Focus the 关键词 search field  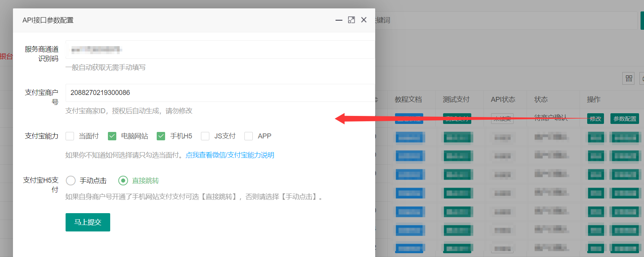click(x=503, y=20)
